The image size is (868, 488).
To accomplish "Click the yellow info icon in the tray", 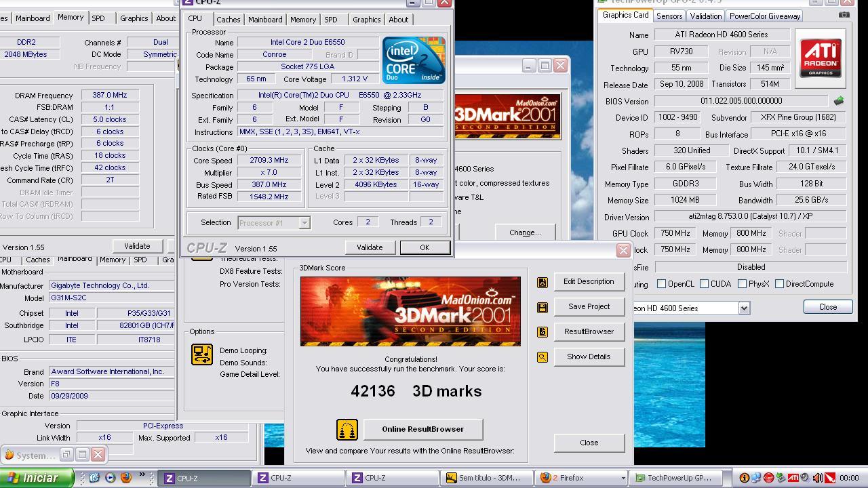I will click(x=744, y=478).
